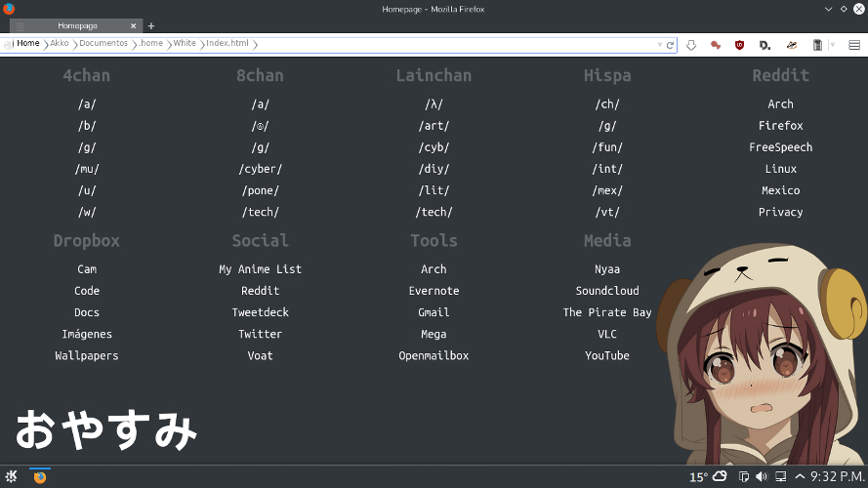
Task: Click the film-strip toolbar icon
Action: [x=817, y=45]
